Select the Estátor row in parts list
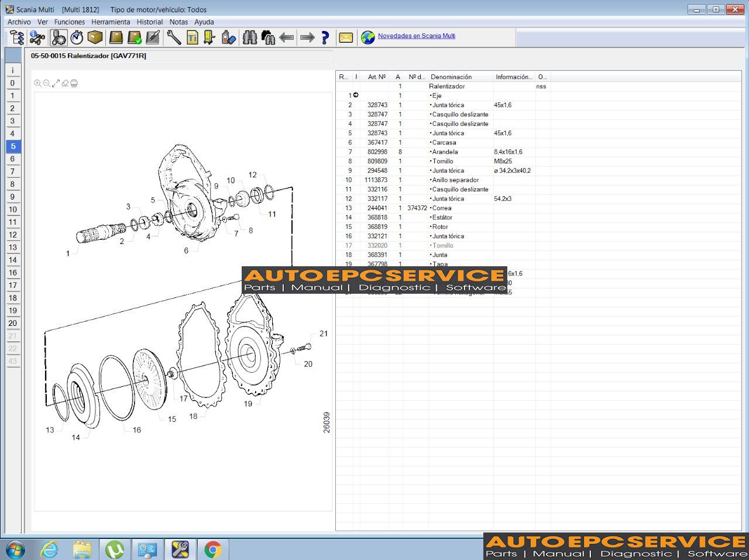 coord(443,217)
